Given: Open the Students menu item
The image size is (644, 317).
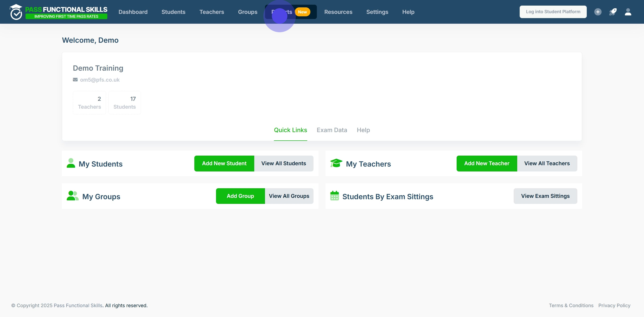Looking at the screenshot, I should coord(173,12).
